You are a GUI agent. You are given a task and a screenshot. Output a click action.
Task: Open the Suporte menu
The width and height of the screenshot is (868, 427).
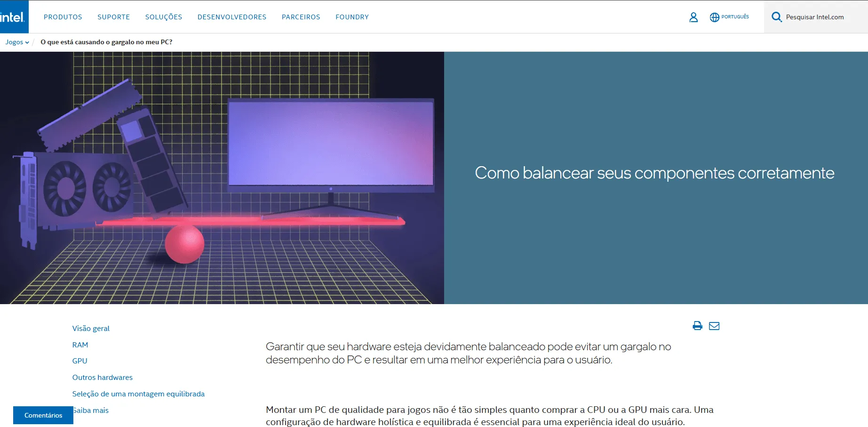point(113,17)
